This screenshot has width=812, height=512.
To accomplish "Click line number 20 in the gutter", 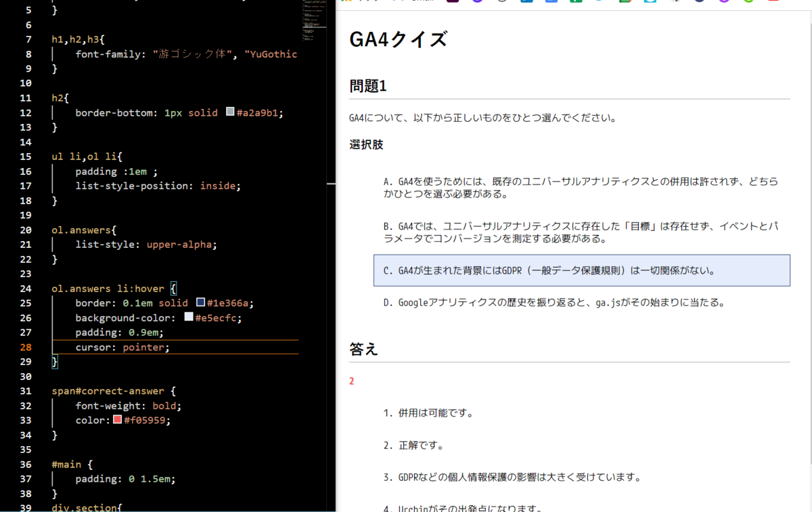I will [x=26, y=230].
